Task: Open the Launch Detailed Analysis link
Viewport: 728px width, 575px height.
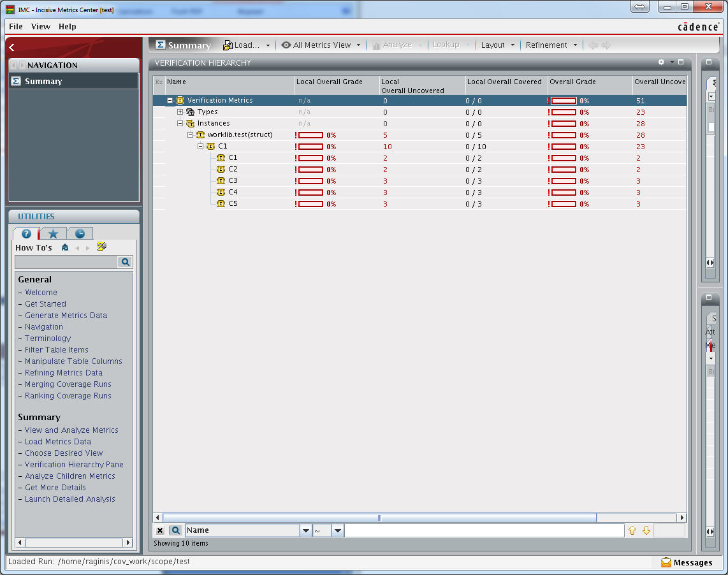Action: [x=70, y=499]
